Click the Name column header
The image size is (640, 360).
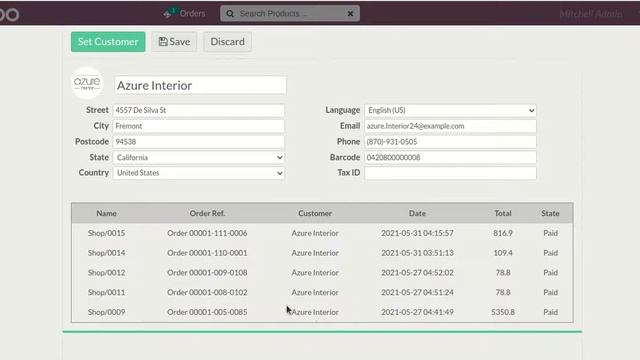[x=107, y=213]
